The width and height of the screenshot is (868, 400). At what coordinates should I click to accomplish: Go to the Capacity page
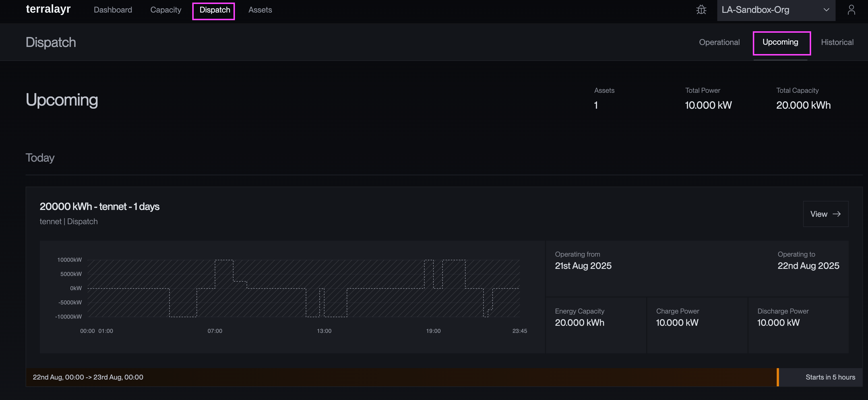[x=166, y=10]
